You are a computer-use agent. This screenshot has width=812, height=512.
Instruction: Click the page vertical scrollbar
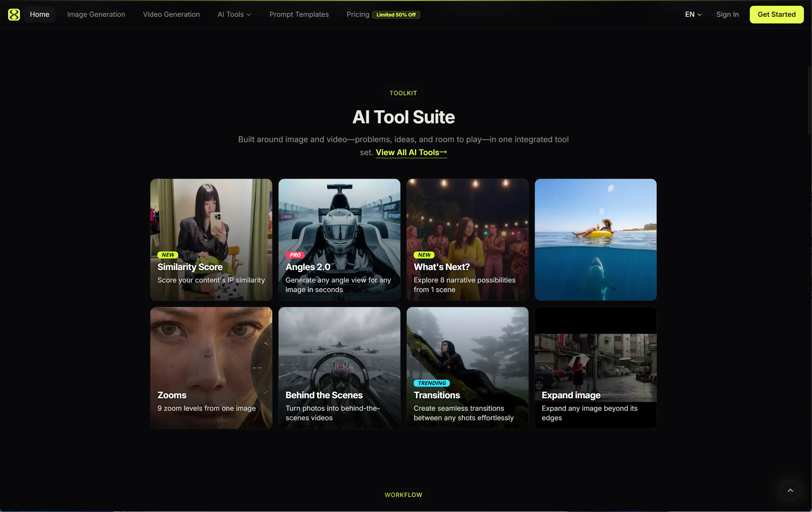(x=810, y=100)
